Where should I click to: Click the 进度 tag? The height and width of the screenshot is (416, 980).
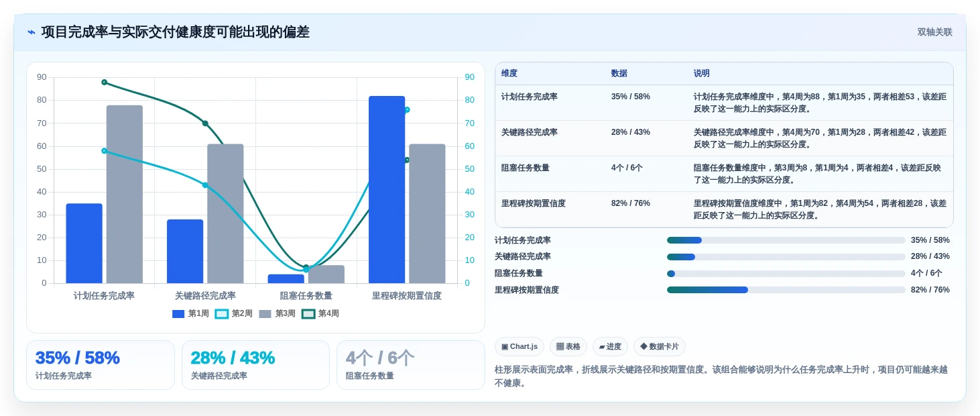pos(610,346)
